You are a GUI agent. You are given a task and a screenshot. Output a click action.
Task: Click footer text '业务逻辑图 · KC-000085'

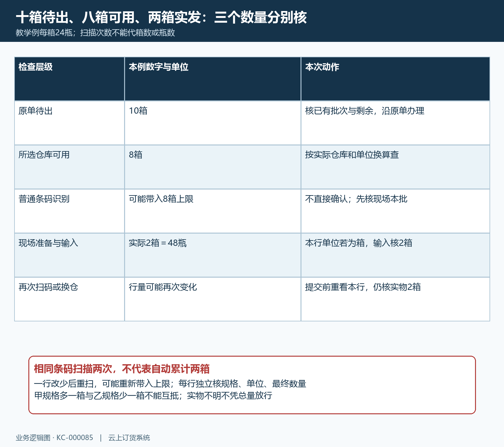click(x=54, y=438)
